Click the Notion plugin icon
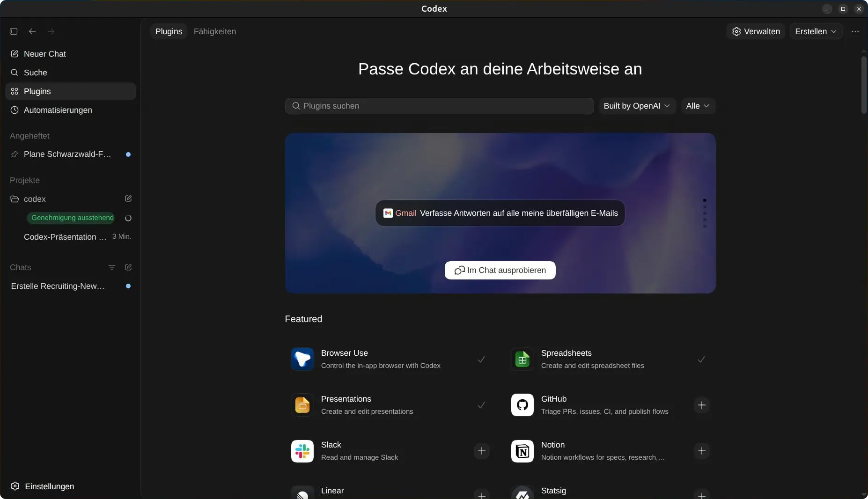The image size is (868, 499). coord(522,451)
